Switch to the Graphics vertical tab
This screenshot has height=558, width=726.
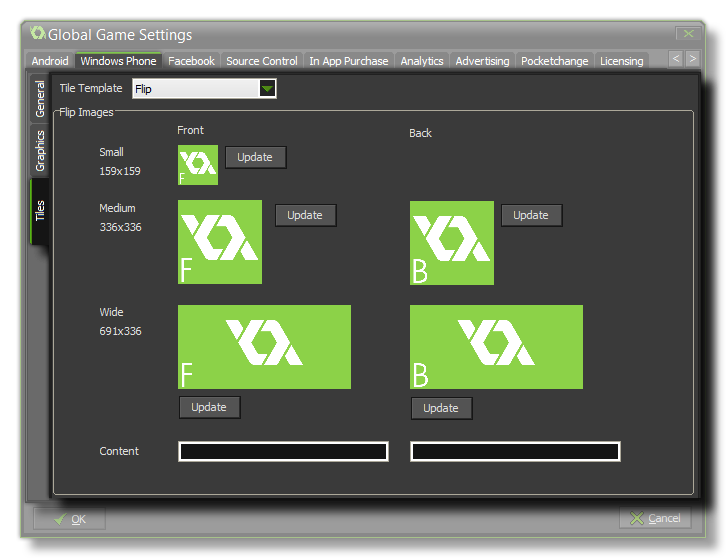[x=41, y=151]
